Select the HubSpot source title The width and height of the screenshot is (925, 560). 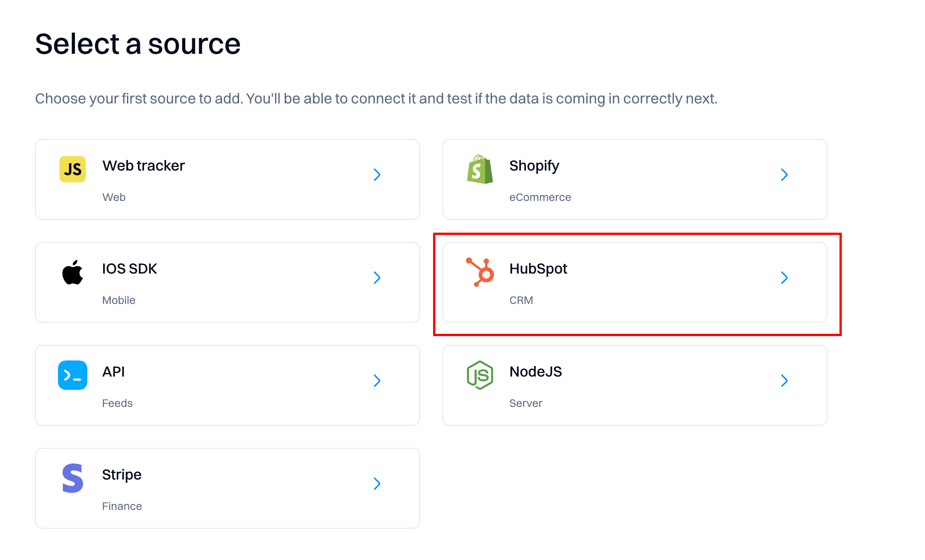(538, 269)
